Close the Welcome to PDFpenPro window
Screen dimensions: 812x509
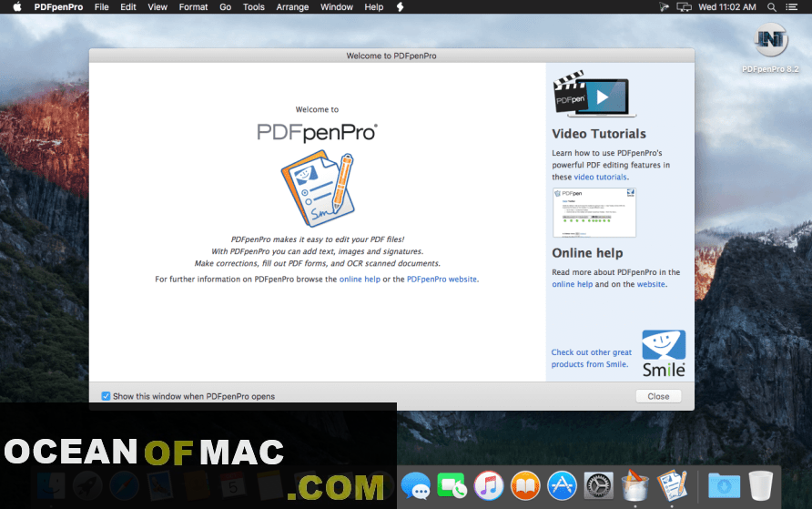coord(658,396)
